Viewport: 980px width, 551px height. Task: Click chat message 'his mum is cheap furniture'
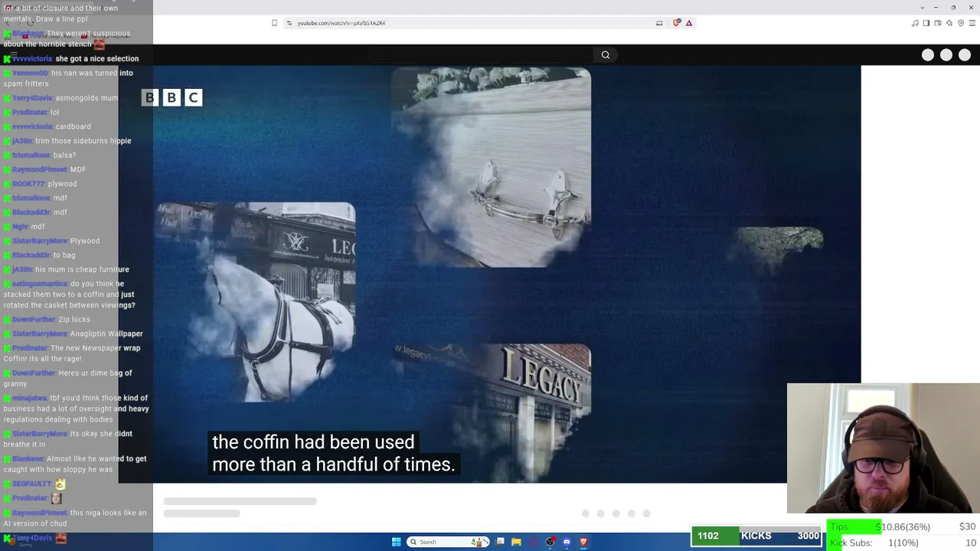pyautogui.click(x=82, y=269)
